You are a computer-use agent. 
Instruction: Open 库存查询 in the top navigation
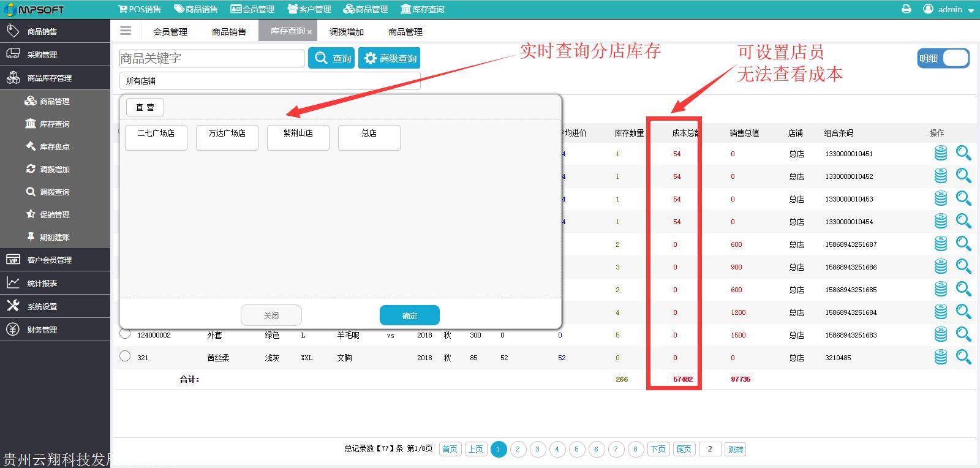pos(423,9)
